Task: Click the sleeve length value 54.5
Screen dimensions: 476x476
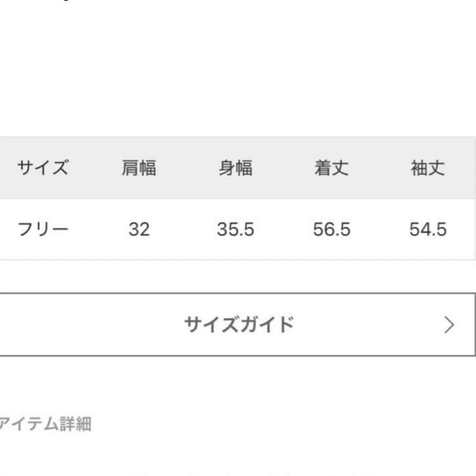Action: click(428, 230)
